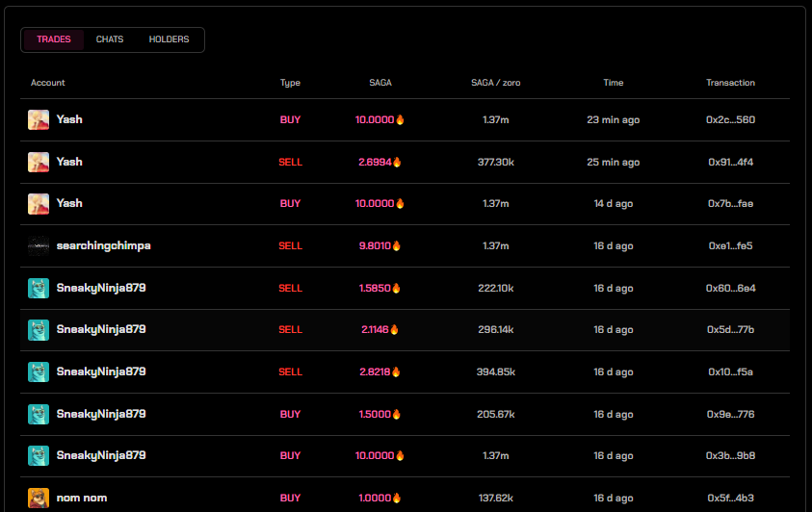812x512 pixels.
Task: Click Yash's avatar in the 14 d ago trade
Action: [39, 204]
